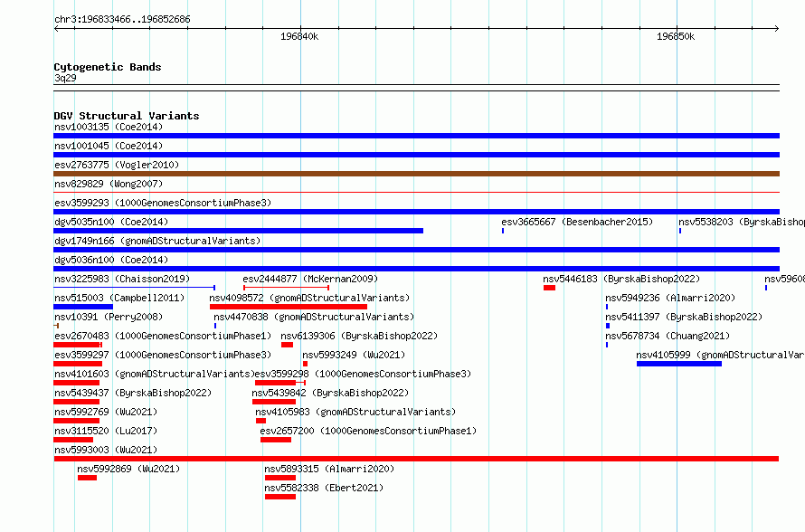This screenshot has height=532, width=805.
Task: Click the nsv3225983 (Chaisson2019) label
Action: click(122, 279)
